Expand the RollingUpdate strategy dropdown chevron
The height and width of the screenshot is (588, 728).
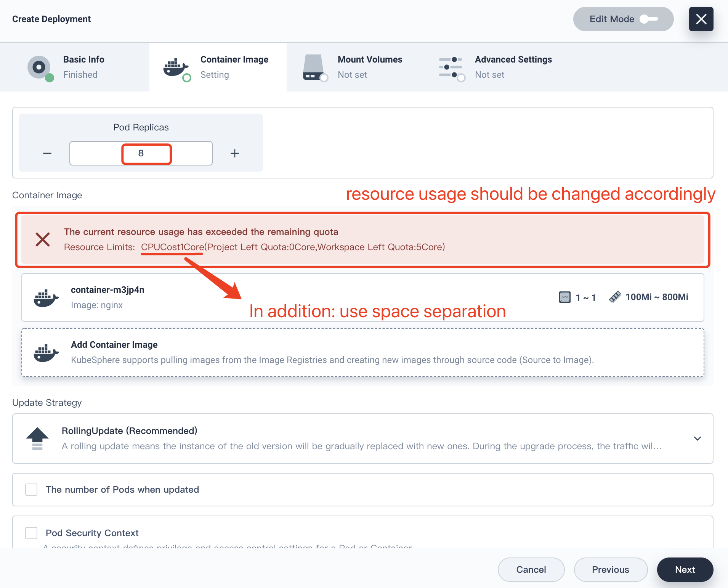coord(698,439)
